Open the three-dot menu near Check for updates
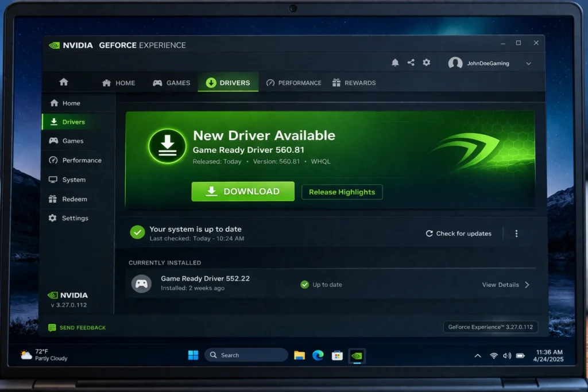588x392 pixels. [516, 234]
